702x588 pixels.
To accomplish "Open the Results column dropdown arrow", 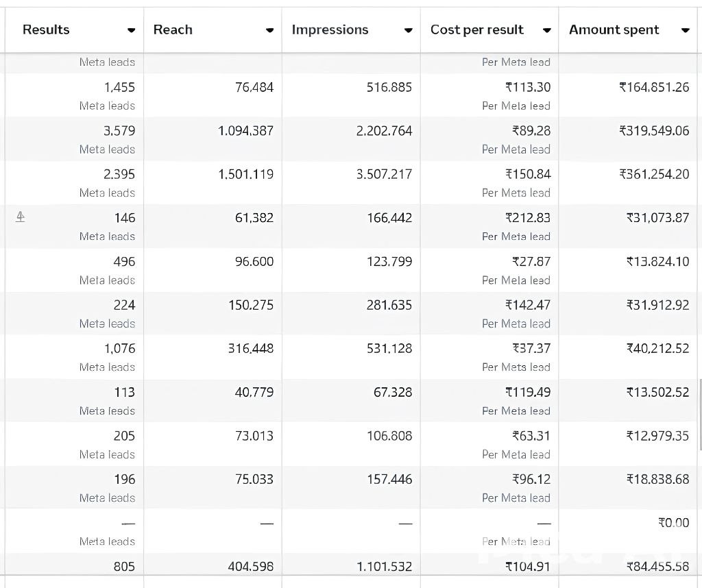I will tap(131, 30).
